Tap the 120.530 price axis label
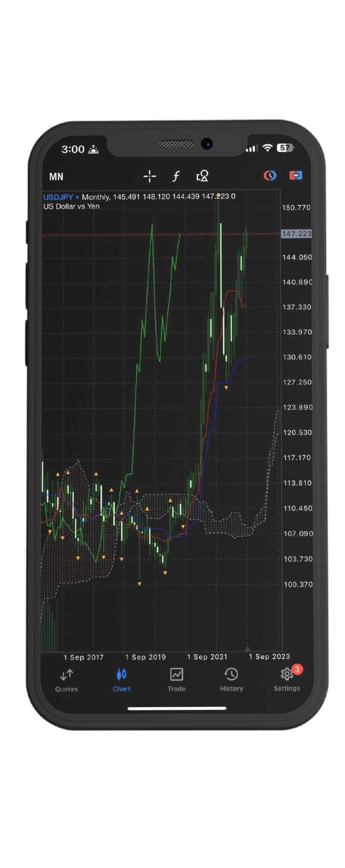This screenshot has height=868, width=345. tap(297, 432)
